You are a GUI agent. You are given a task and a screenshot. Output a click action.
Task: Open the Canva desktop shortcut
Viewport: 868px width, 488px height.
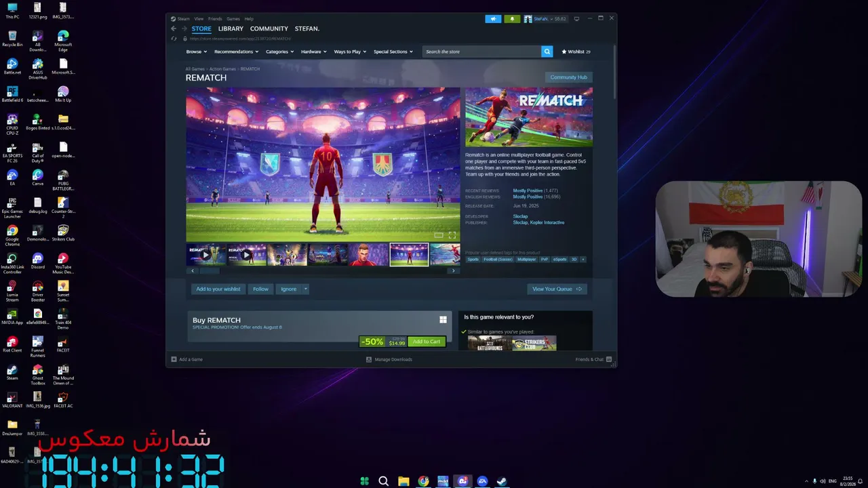point(37,178)
